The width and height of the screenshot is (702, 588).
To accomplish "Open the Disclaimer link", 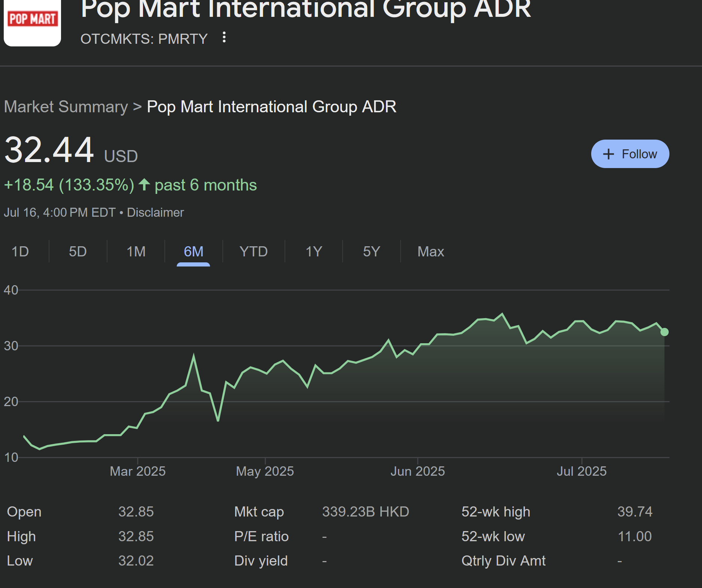I will [155, 213].
